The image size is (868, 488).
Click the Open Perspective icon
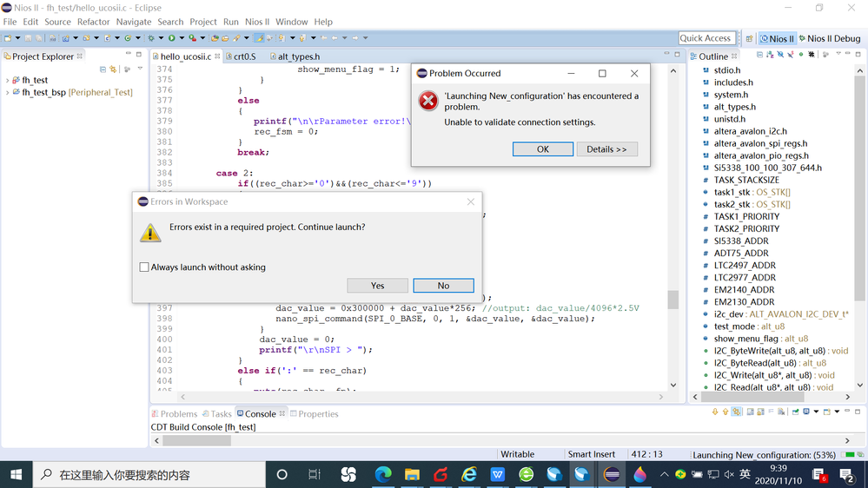pos(749,38)
